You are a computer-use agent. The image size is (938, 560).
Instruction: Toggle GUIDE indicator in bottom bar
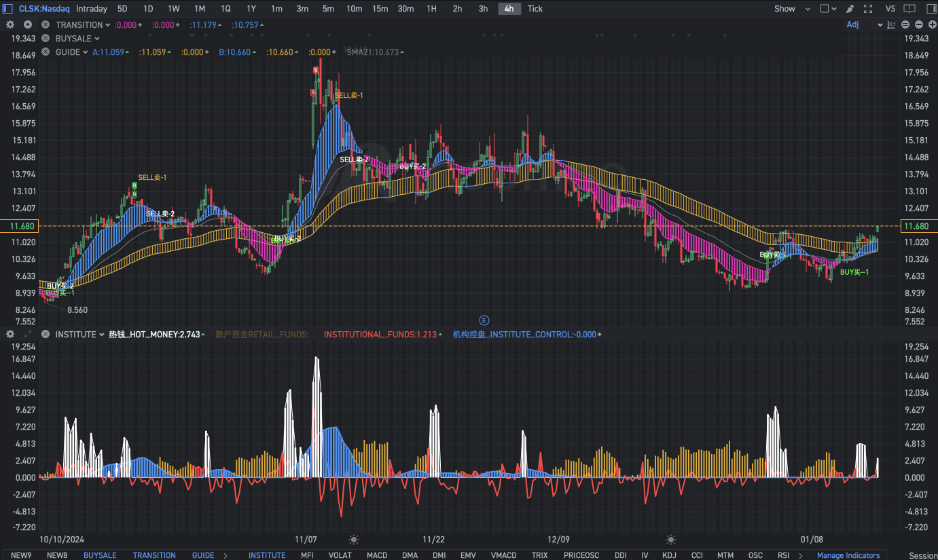[203, 555]
